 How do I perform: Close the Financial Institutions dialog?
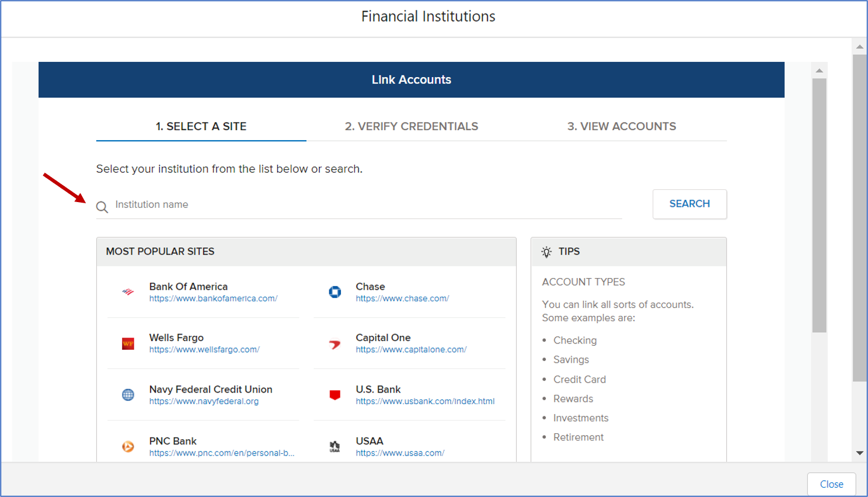coord(831,484)
